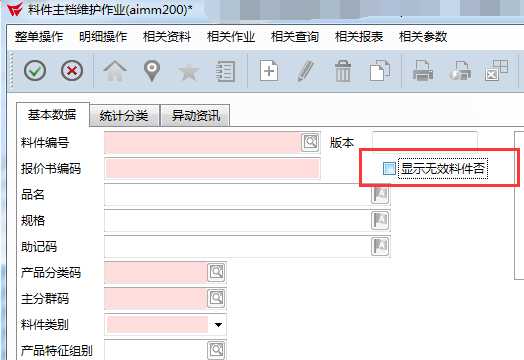The height and width of the screenshot is (360, 524).
Task: Delete the record with trash can icon
Action: click(343, 71)
